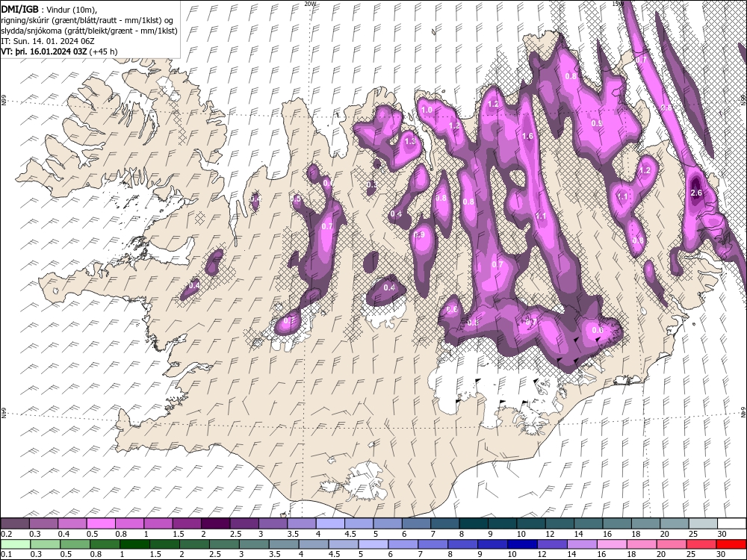Click the 2.6 snowfall maximum on east coast
This screenshot has height=560, width=747.
coord(696,193)
